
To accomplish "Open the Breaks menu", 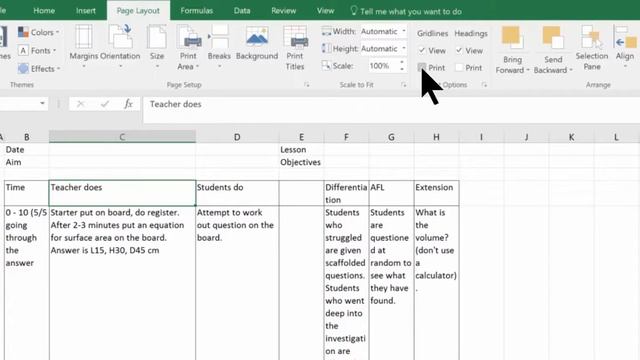I will click(219, 47).
